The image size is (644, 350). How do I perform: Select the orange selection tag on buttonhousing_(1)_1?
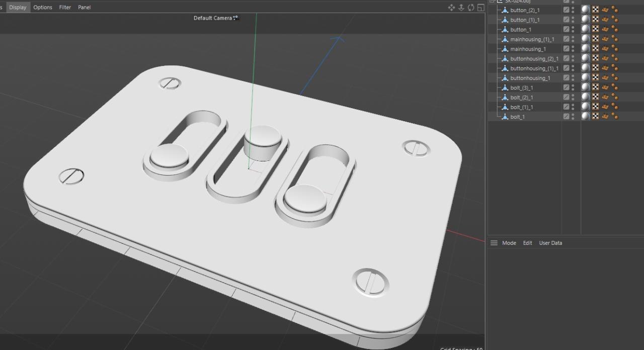605,68
